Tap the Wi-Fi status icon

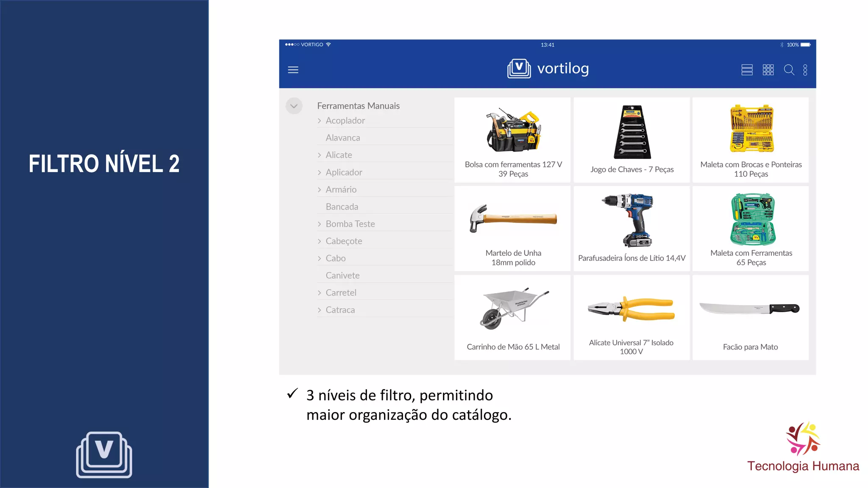pos(328,44)
